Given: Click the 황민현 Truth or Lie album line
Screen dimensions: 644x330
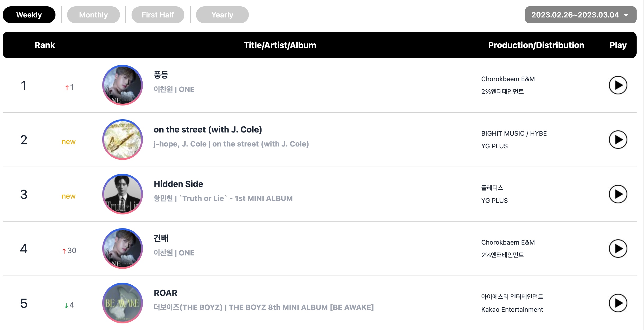Looking at the screenshot, I should click(x=223, y=198).
